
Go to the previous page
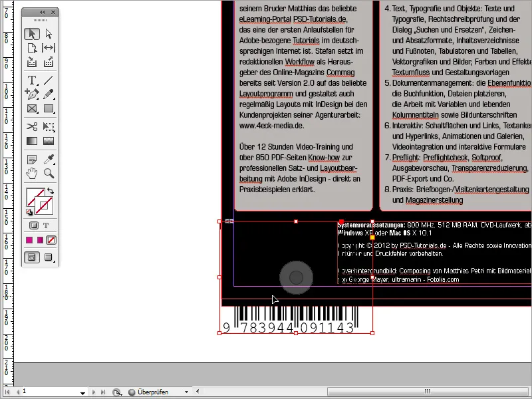click(18, 392)
